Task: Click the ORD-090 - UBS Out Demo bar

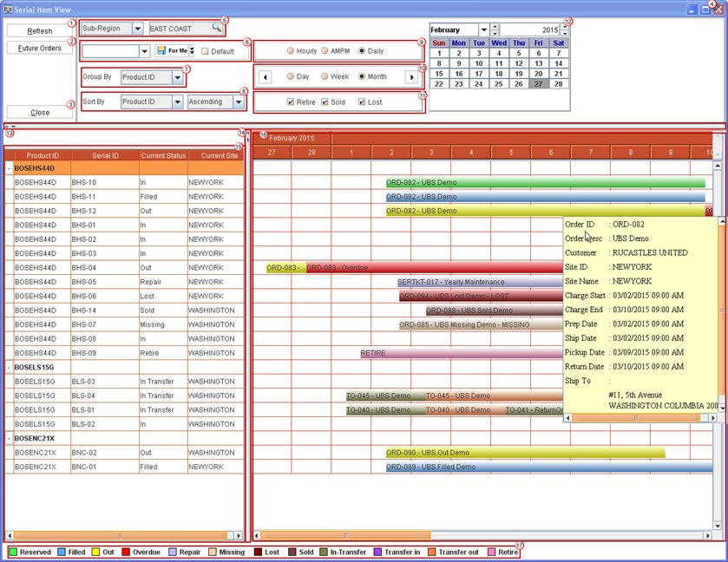Action: coord(525,453)
